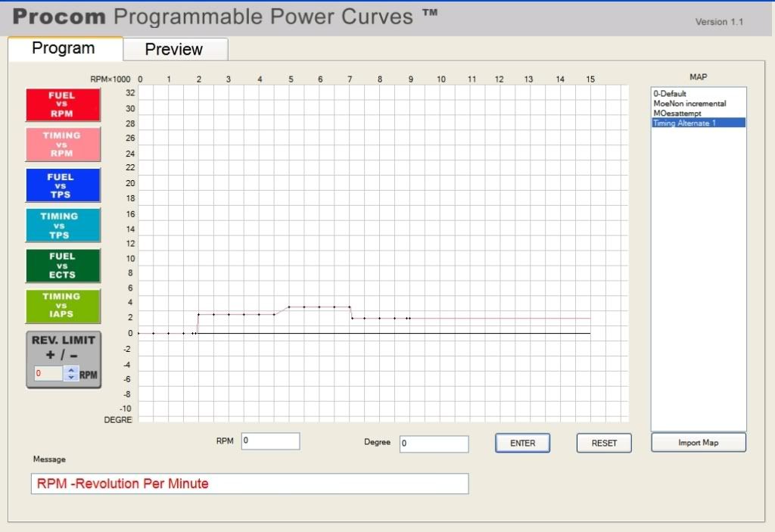The height and width of the screenshot is (532, 775).
Task: Open the cyan TIMING vs TPS curve
Action: click(x=63, y=226)
